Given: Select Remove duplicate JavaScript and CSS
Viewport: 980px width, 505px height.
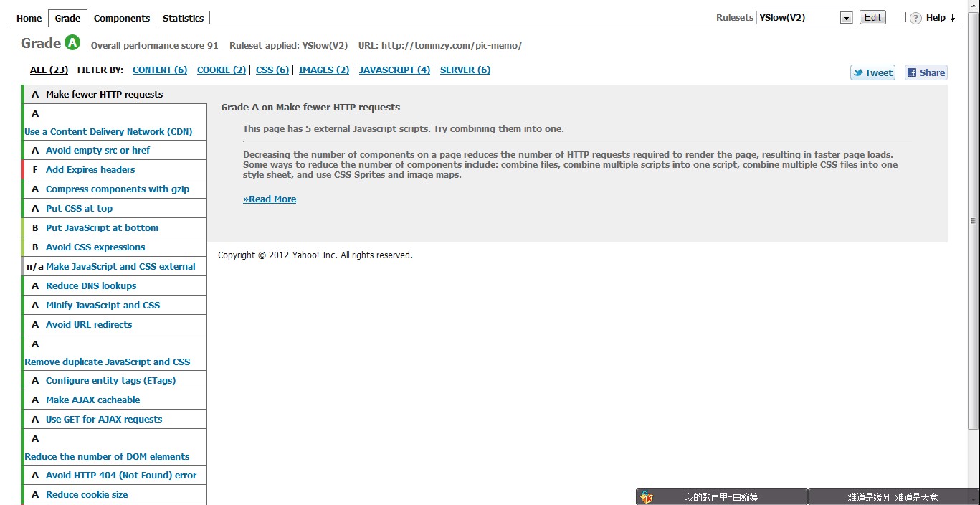Looking at the screenshot, I should click(x=115, y=352).
